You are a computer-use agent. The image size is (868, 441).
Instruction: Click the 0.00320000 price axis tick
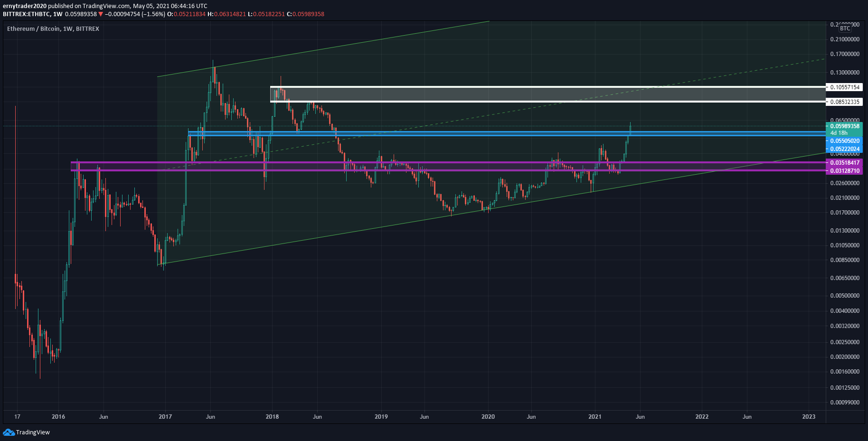(x=845, y=326)
